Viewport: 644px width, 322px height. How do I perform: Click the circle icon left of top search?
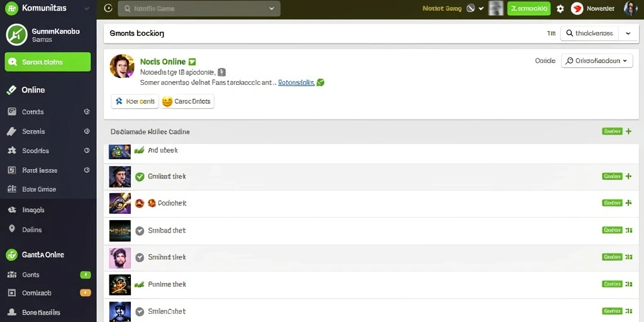pyautogui.click(x=108, y=8)
